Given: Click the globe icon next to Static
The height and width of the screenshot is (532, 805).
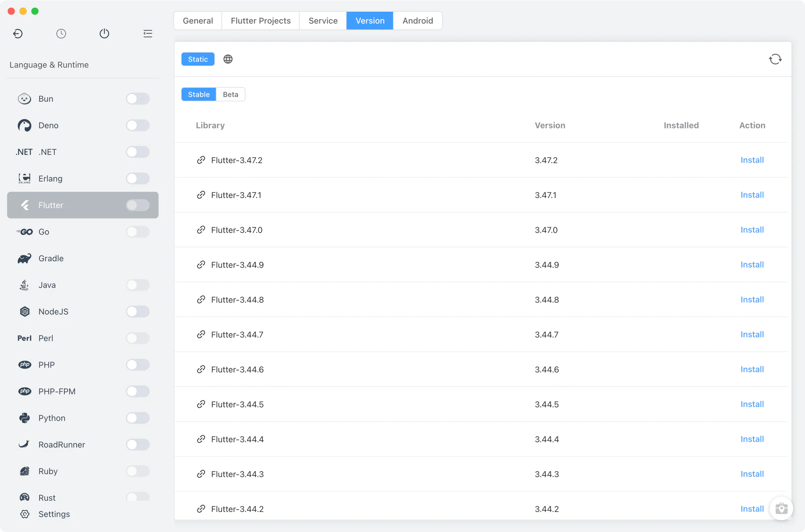Looking at the screenshot, I should (228, 59).
